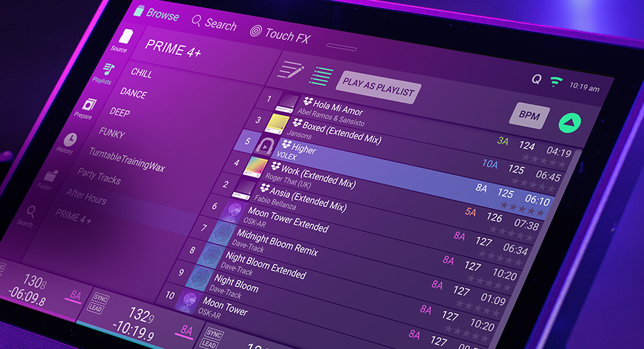Tap the headphone preview icon on Higher
644x349 pixels.
coord(266,146)
